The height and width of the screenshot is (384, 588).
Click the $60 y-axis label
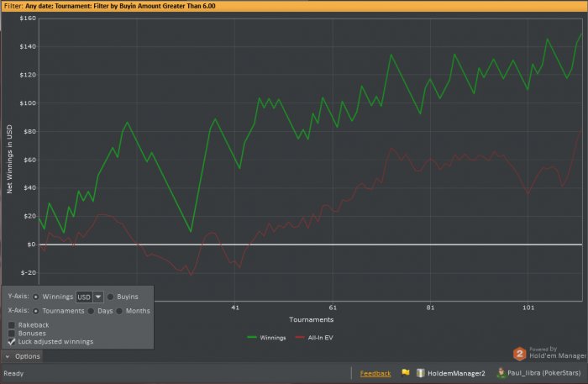coord(29,160)
